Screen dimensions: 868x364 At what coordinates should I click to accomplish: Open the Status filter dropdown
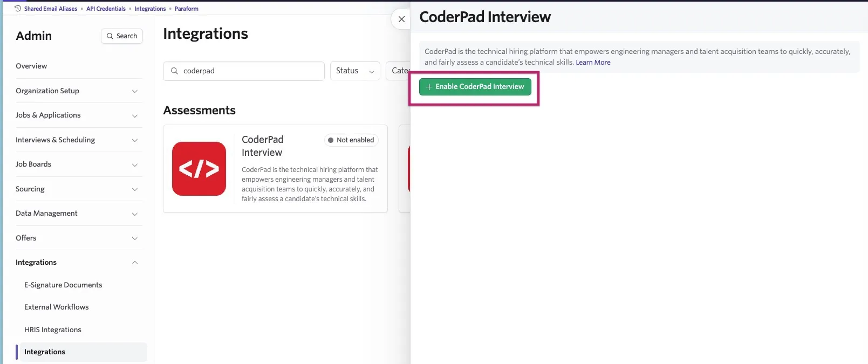(x=355, y=71)
